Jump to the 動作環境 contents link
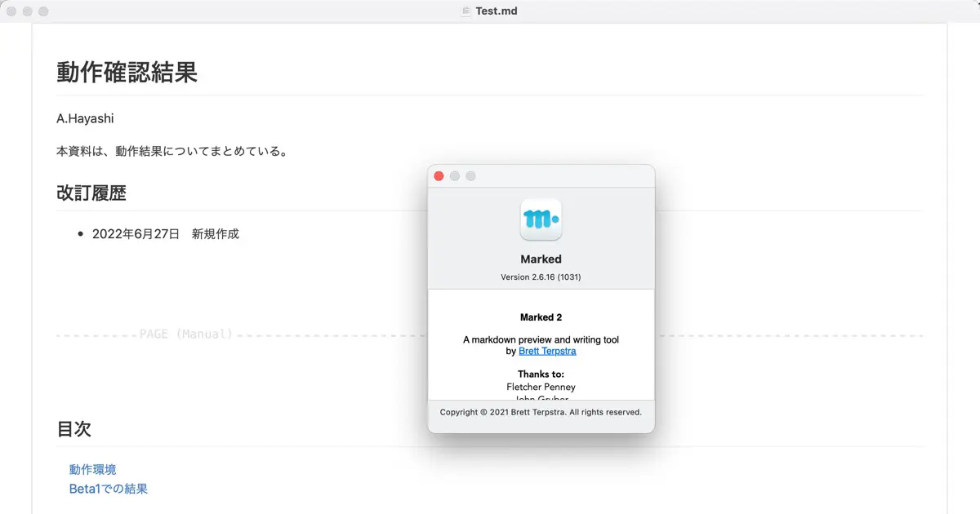The image size is (980, 514). (x=92, y=470)
